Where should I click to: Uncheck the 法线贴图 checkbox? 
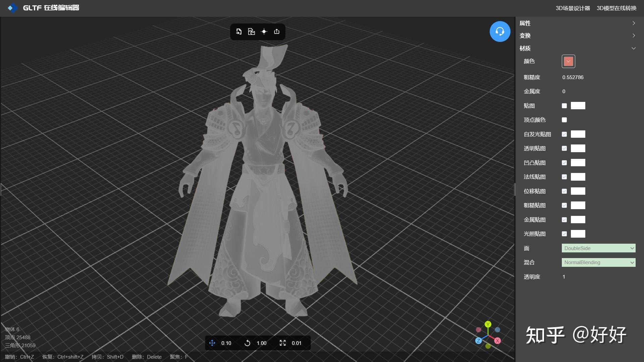point(565,177)
